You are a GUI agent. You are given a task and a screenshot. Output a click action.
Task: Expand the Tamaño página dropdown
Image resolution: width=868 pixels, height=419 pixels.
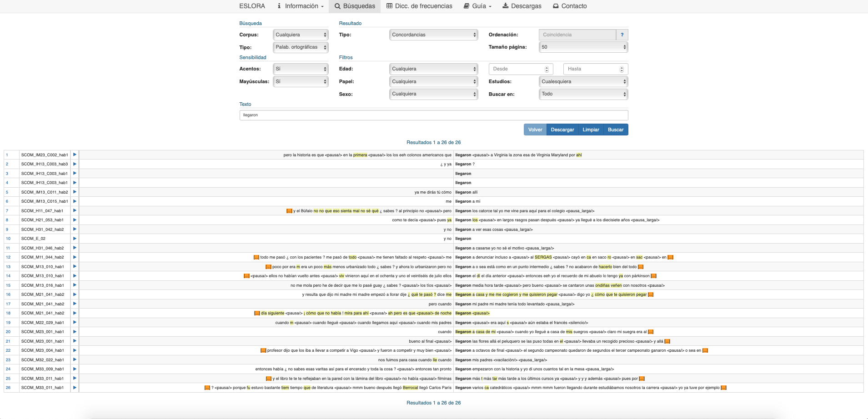[x=583, y=47]
